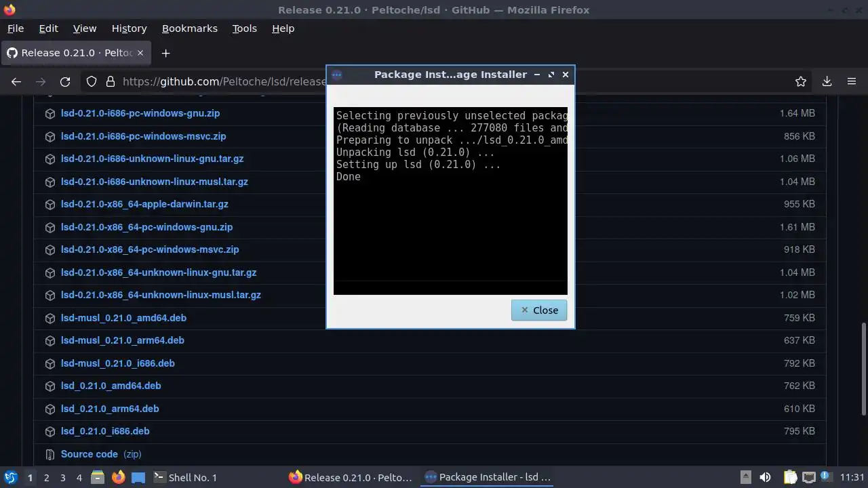Open the Bookmarks menu
This screenshot has height=488, width=868.
pyautogui.click(x=190, y=28)
